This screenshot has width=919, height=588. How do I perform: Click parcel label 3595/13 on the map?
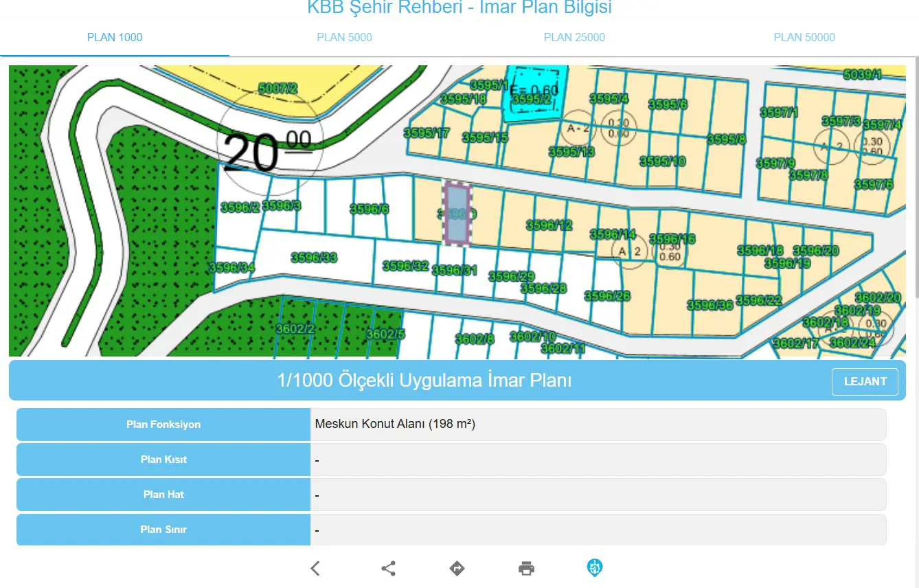click(571, 152)
